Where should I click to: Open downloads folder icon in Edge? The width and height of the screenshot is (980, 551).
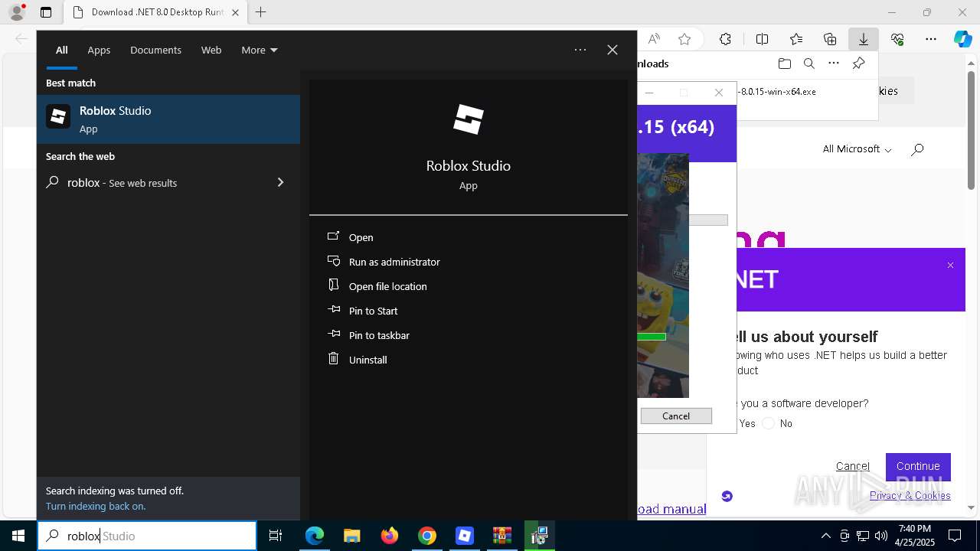click(784, 64)
